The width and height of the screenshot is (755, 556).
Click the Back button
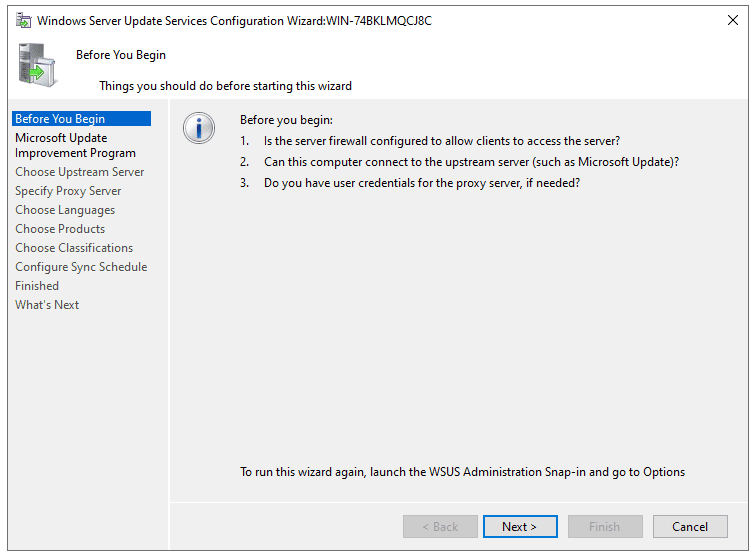(x=440, y=527)
